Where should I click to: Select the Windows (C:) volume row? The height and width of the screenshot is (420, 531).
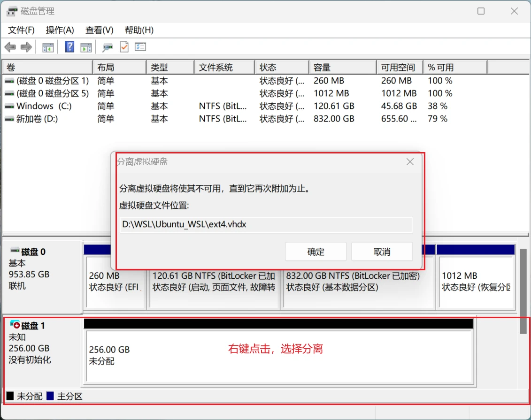tap(44, 106)
